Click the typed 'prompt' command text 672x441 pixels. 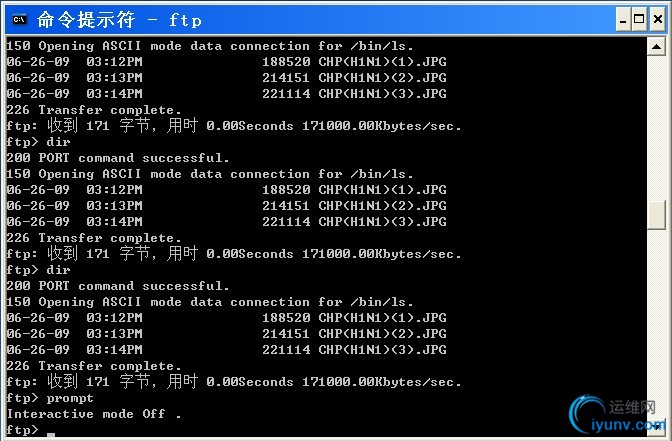[x=70, y=398]
